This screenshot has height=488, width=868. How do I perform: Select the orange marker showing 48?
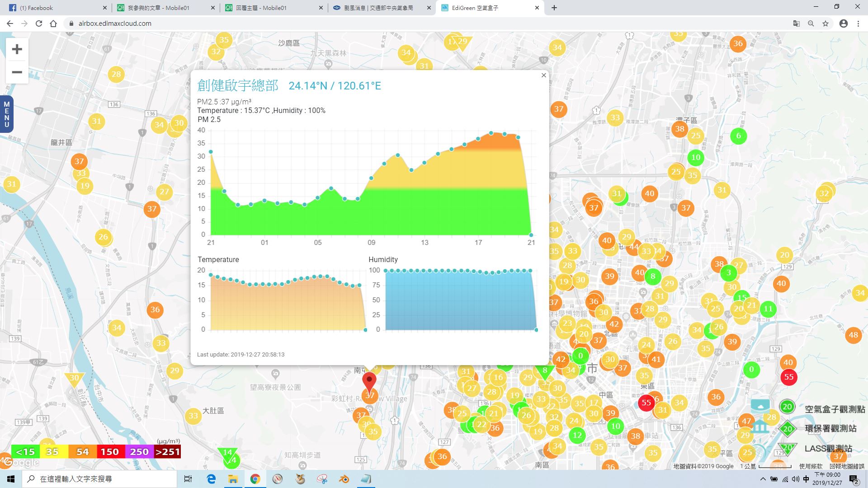(x=853, y=335)
